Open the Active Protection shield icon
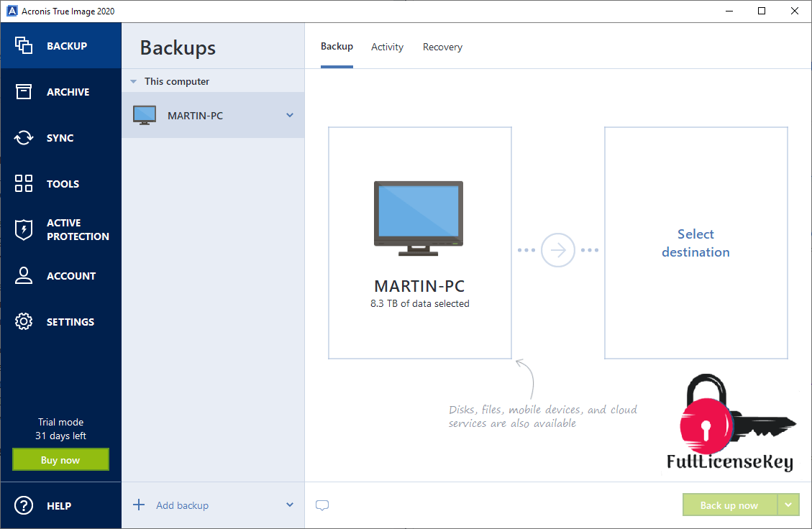 [x=23, y=229]
